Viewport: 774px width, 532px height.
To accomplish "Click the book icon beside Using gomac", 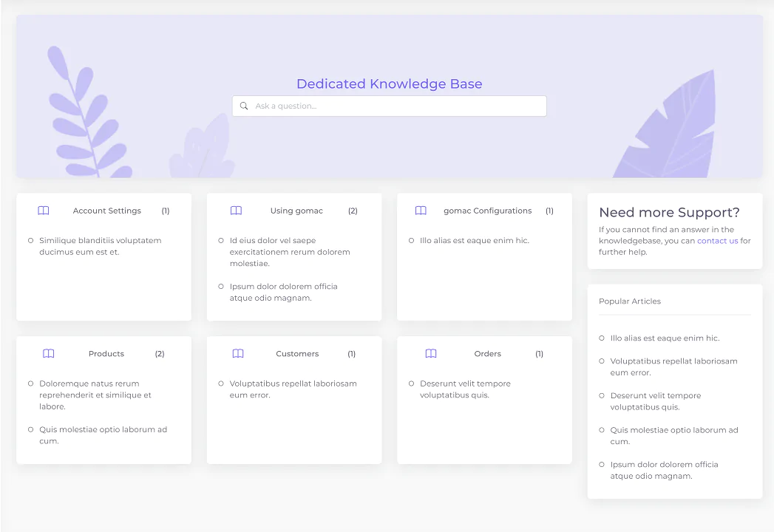I will coord(236,211).
